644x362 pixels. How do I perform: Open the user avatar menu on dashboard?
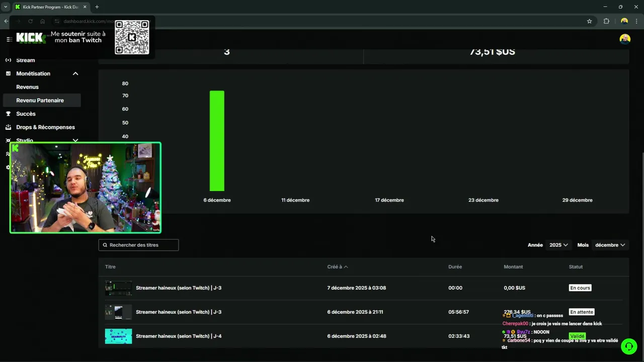[x=625, y=39]
